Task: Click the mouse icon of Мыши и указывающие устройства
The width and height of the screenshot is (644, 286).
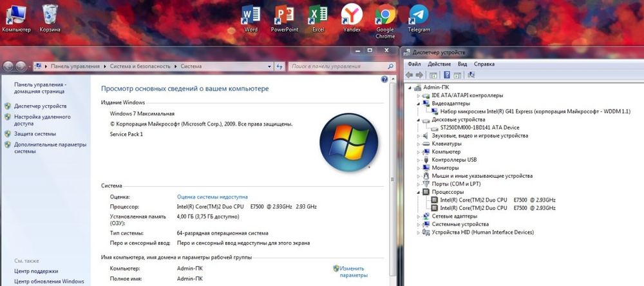Action: (x=426, y=176)
